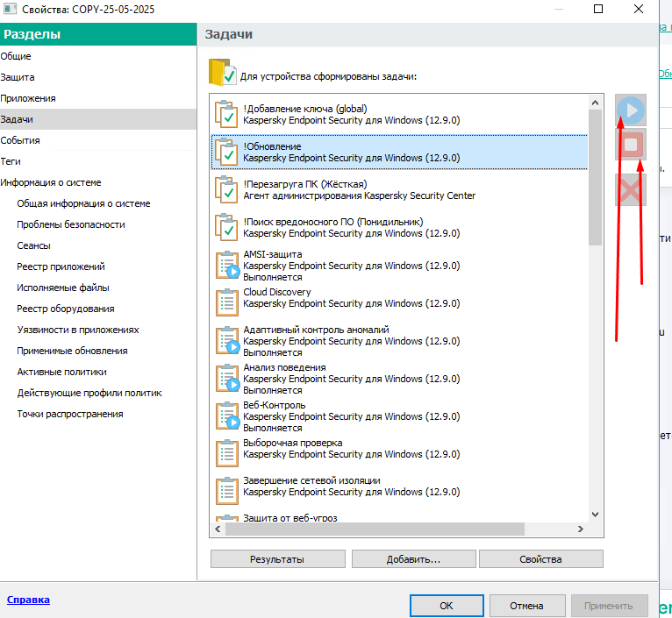Select the !Добавление ключа (global) task name
This screenshot has width=672, height=618.
point(305,109)
